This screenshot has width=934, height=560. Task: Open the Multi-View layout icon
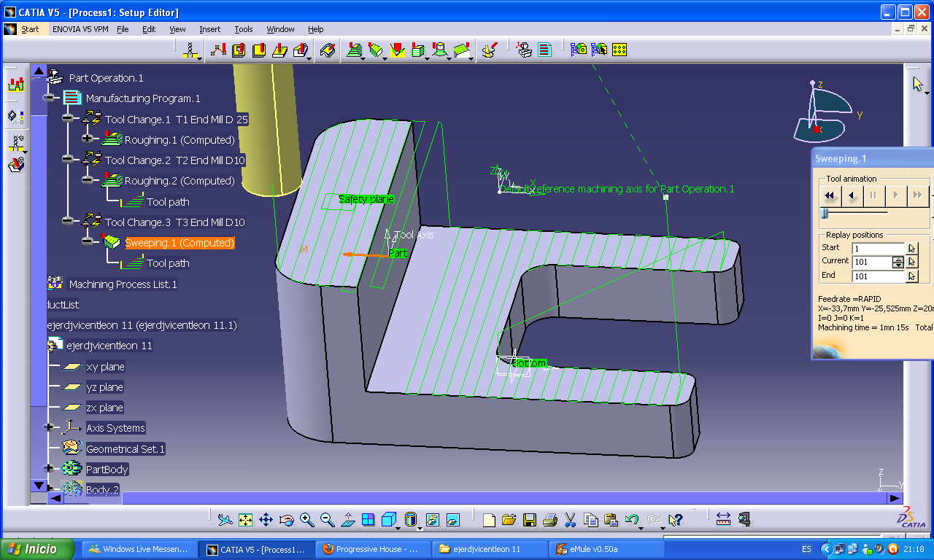[x=368, y=520]
